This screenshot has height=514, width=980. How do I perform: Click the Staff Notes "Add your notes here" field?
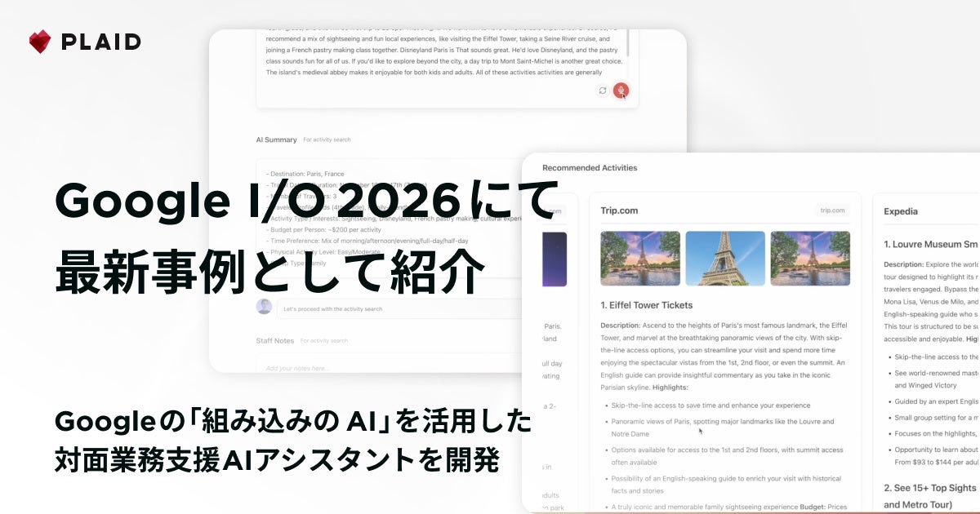point(390,364)
